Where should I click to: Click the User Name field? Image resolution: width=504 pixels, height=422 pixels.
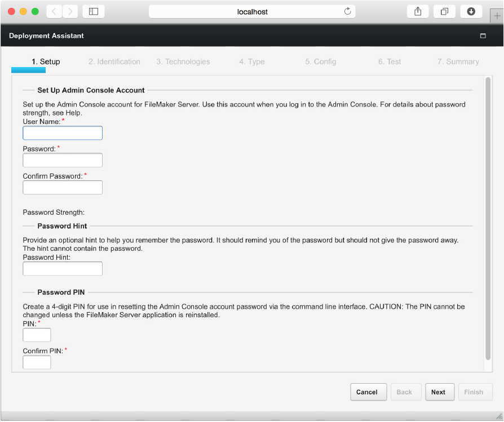63,133
